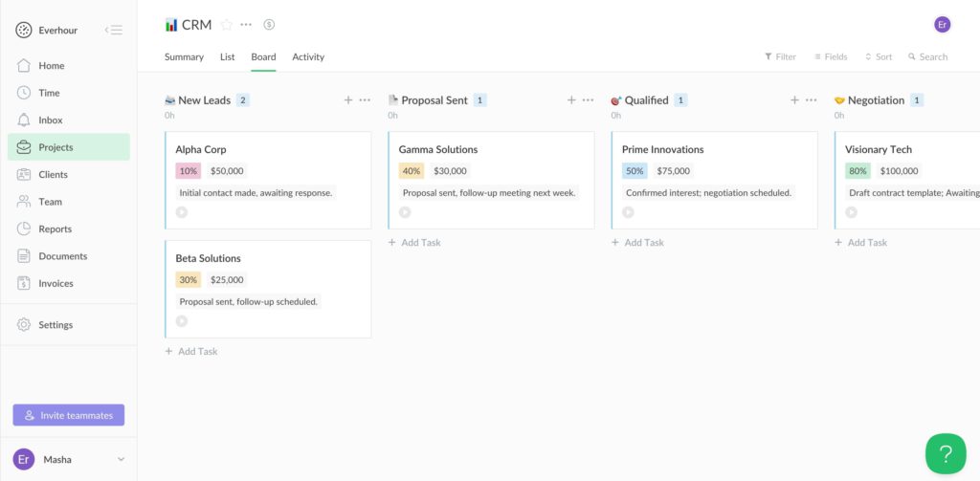Click the Proposal Sent column title
980x481 pixels.
point(434,100)
